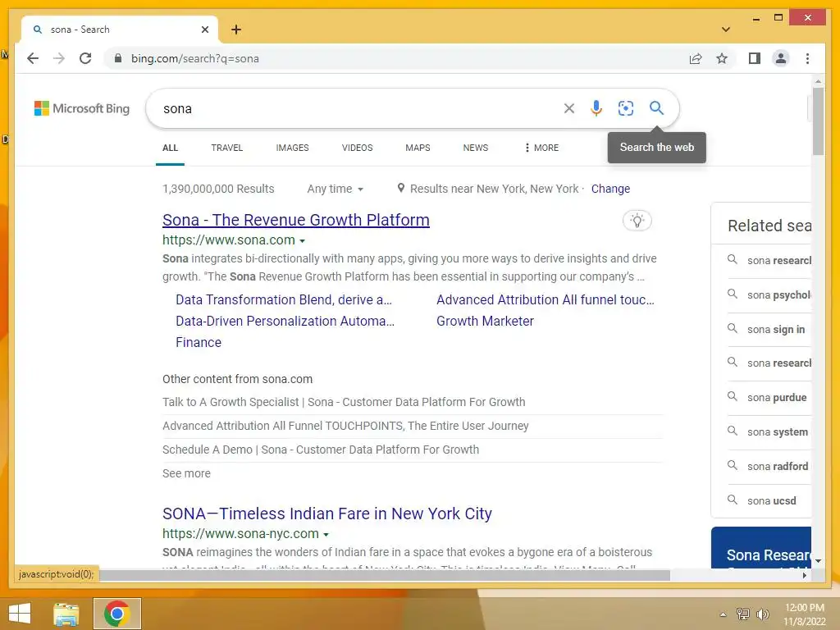The height and width of the screenshot is (630, 840).
Task: Select related search sona ucsd
Action: tap(769, 500)
